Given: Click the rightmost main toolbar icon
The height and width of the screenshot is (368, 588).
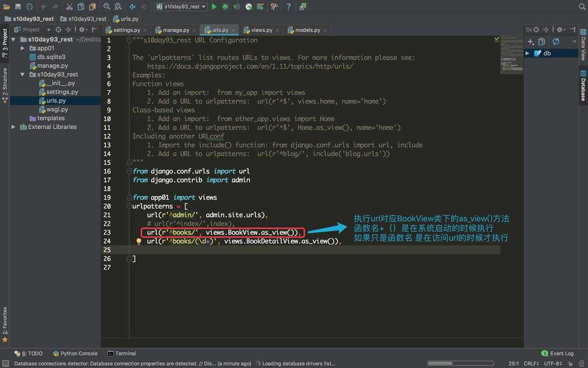Looking at the screenshot, I should 303,6.
